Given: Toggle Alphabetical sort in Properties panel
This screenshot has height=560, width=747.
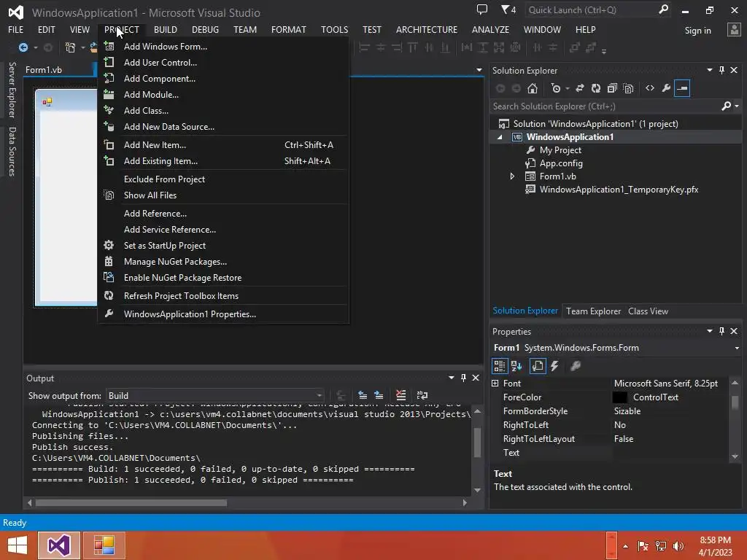Looking at the screenshot, I should point(516,366).
